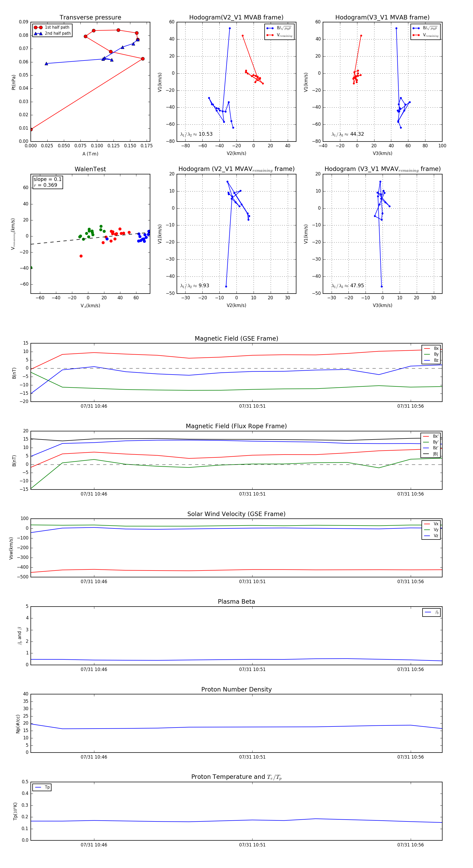The height and width of the screenshot is (868, 473).
Task: Click the "By'" legend entry in flux rope plot
Action: (x=431, y=442)
